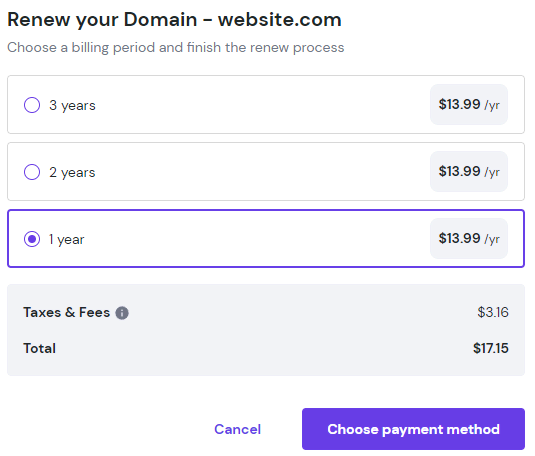Click the $3.16 taxes amount
Image resolution: width=535 pixels, height=456 pixels.
coord(493,312)
